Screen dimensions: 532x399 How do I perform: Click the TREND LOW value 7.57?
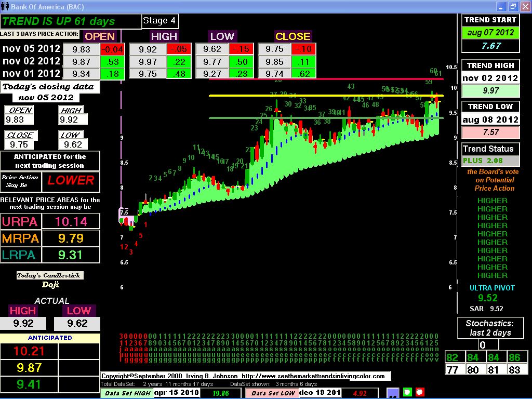tap(490, 132)
